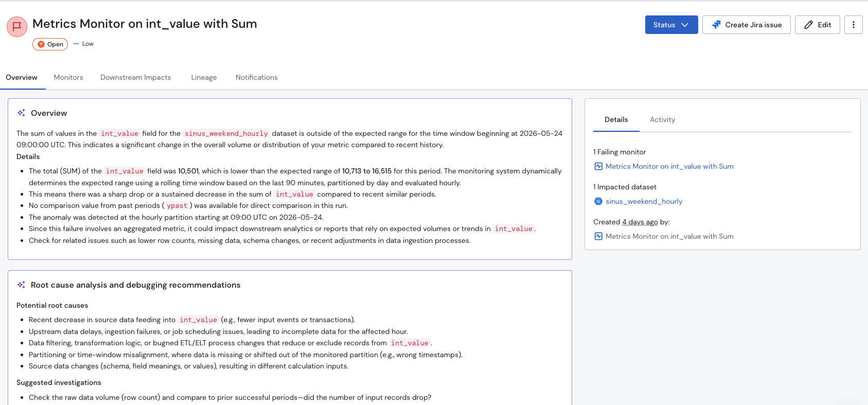Click the red flag incident icon

(x=17, y=26)
